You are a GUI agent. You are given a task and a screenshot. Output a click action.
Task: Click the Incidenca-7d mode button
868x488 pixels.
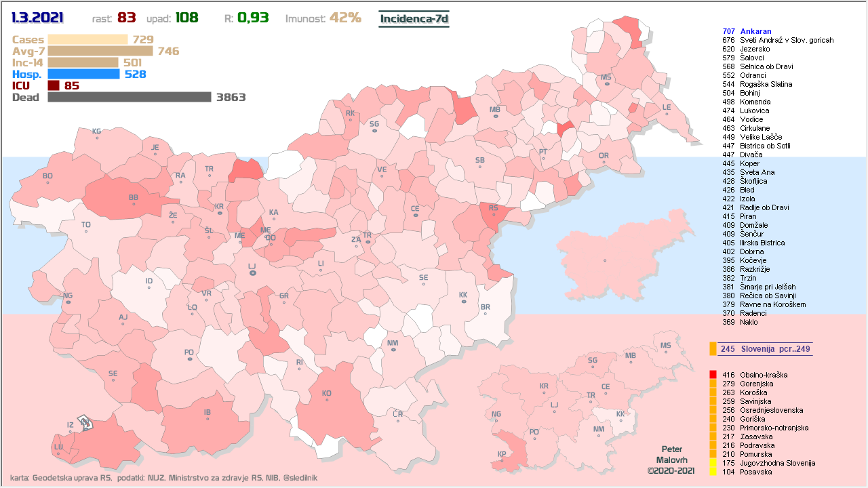pos(414,18)
